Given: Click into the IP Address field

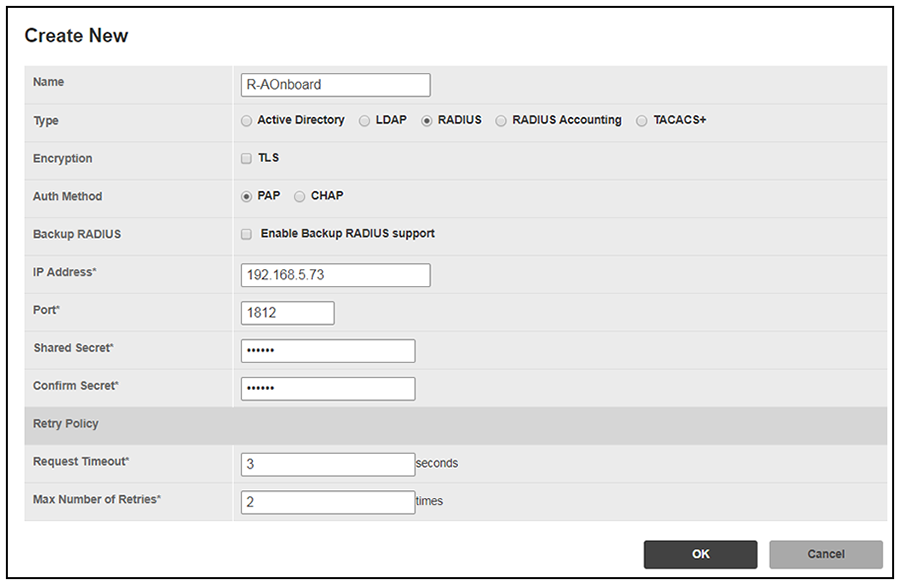Looking at the screenshot, I should pyautogui.click(x=336, y=275).
